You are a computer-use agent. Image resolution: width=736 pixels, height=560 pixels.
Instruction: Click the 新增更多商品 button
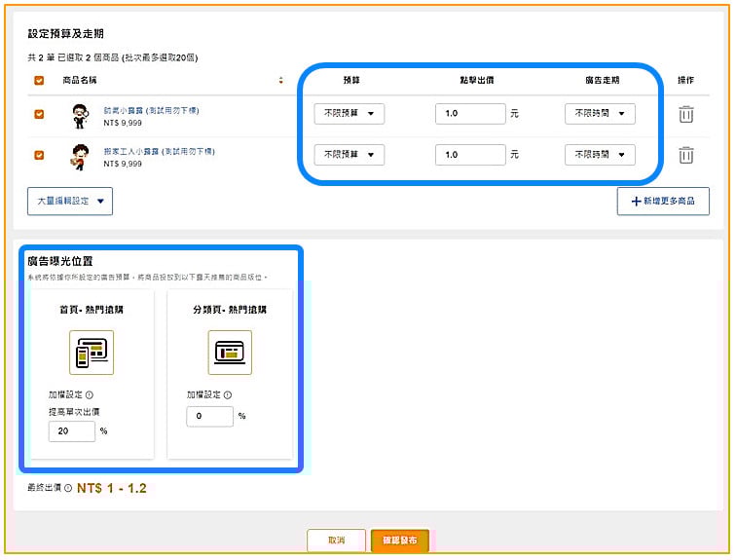pos(663,201)
